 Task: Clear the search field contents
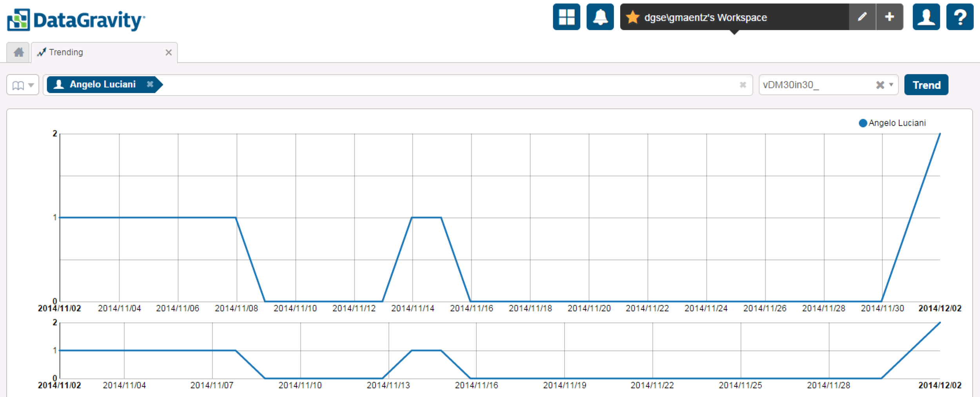click(x=742, y=85)
